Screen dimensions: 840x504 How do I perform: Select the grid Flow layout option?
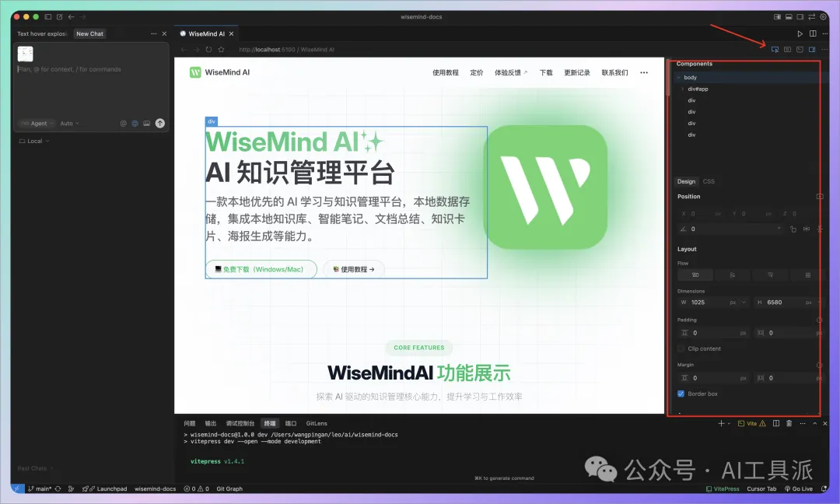click(x=808, y=275)
